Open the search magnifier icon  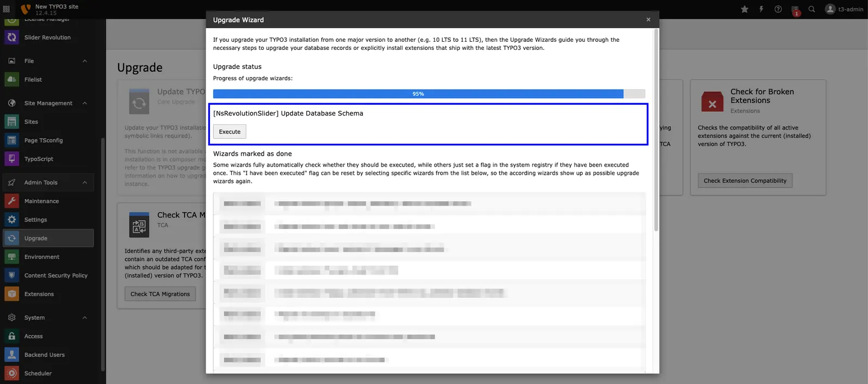point(812,9)
